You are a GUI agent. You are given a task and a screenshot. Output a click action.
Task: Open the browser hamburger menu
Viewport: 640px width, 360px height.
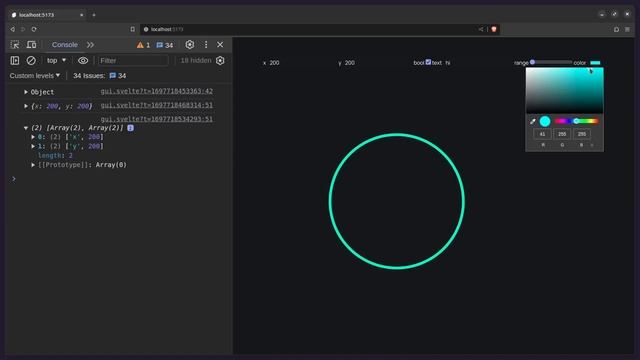click(x=627, y=29)
